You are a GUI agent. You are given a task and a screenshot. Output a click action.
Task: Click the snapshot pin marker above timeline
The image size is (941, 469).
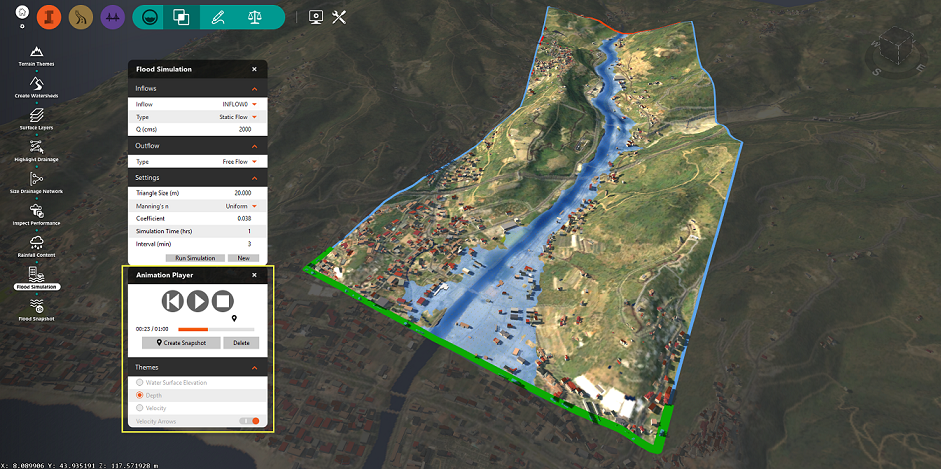click(x=234, y=318)
